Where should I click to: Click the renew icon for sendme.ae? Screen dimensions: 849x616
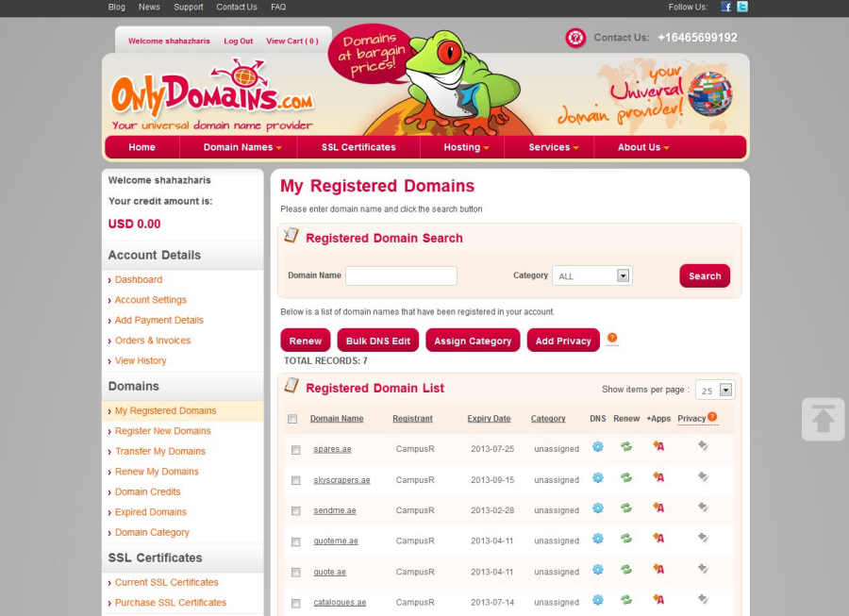point(626,508)
